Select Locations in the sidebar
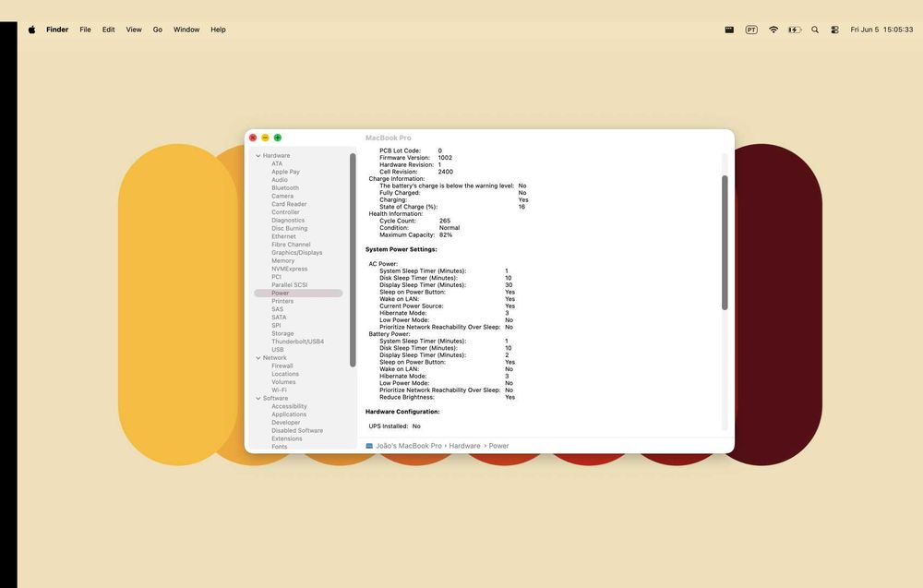This screenshot has width=923, height=588. point(285,375)
